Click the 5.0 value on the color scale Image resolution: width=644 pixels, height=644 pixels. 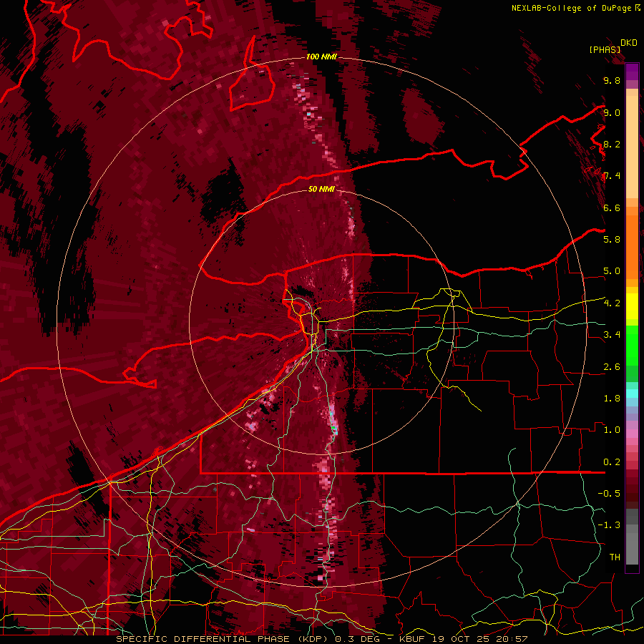point(612,271)
